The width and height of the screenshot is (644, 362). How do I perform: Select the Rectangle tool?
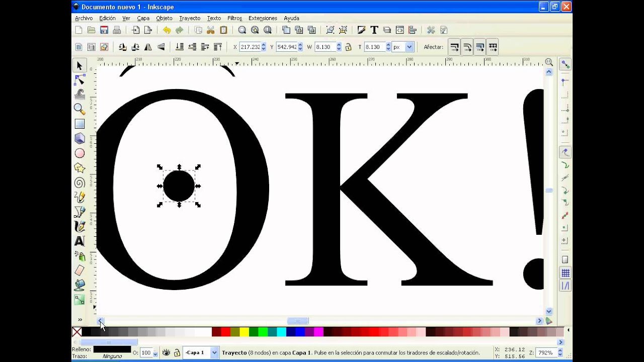79,124
